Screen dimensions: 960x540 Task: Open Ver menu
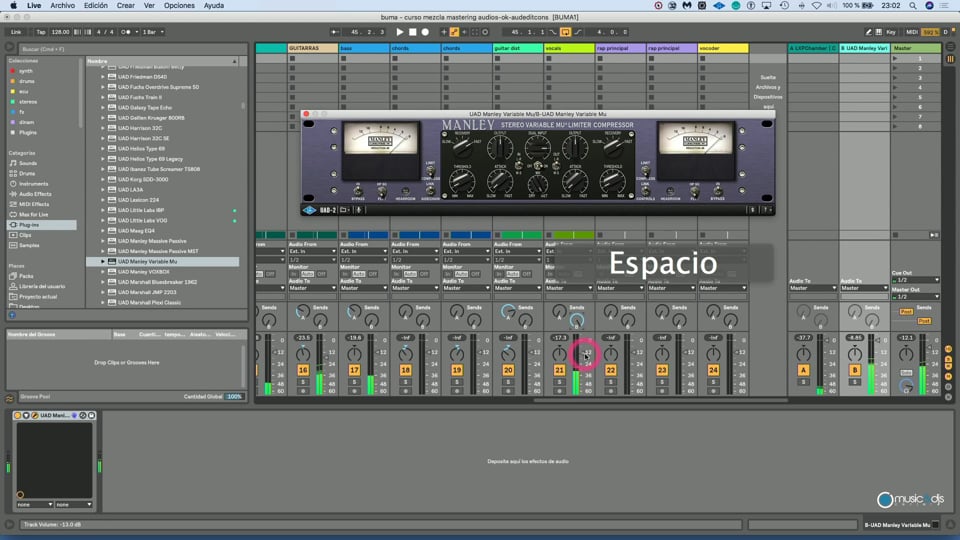[x=149, y=6]
